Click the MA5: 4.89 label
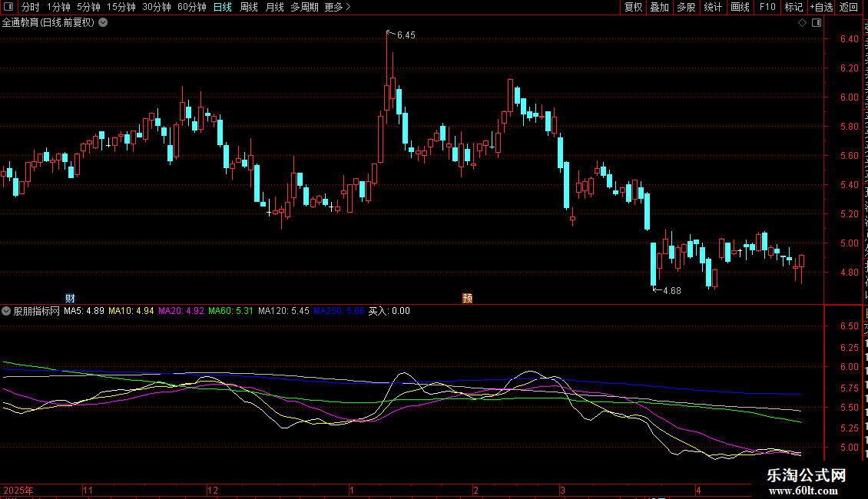The width and height of the screenshot is (868, 499). tap(84, 311)
